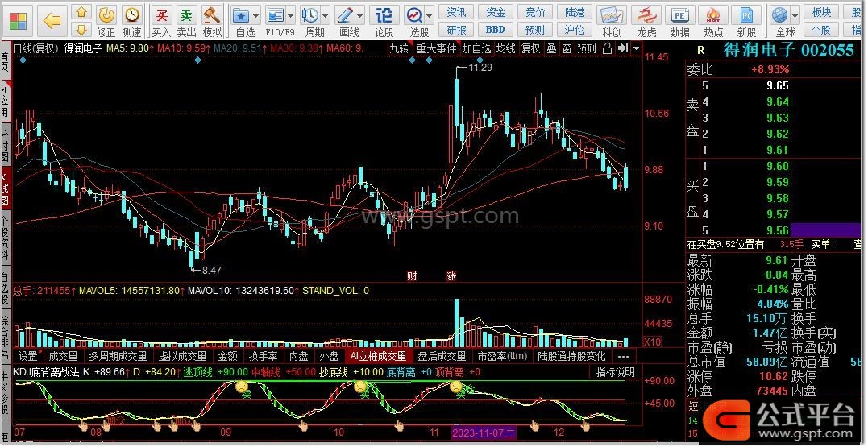Expand the 周期 dropdown arrow

pos(325,16)
